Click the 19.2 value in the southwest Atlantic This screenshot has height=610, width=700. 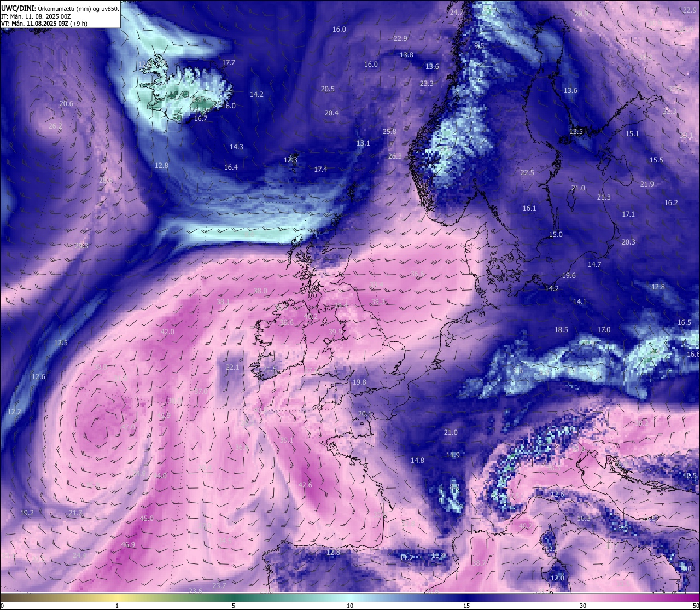[x=27, y=513]
